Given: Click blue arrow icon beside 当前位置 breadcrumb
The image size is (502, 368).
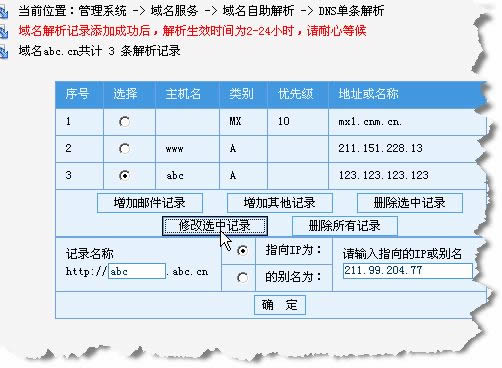Looking at the screenshot, I should (3, 11).
